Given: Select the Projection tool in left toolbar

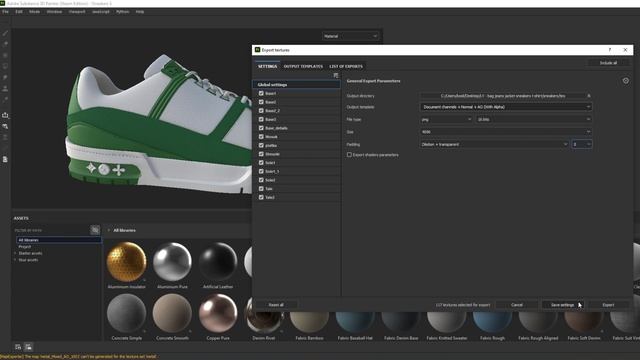Looking at the screenshot, I should pos(5,55).
